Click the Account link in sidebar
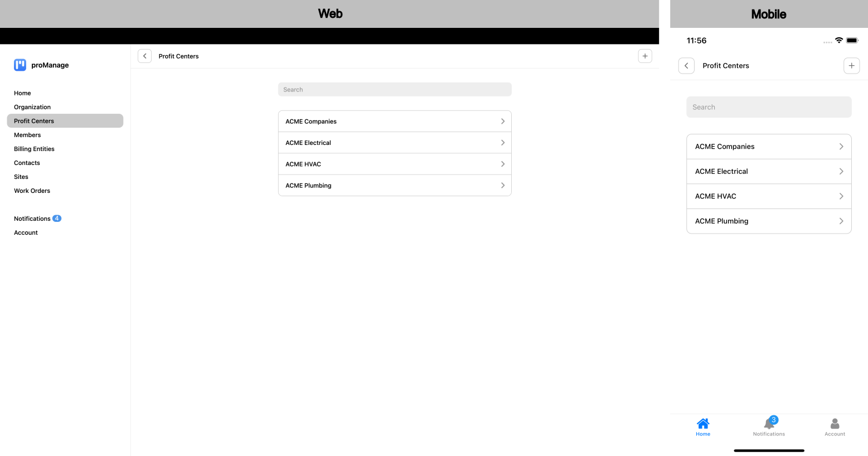868x456 pixels. (26, 232)
